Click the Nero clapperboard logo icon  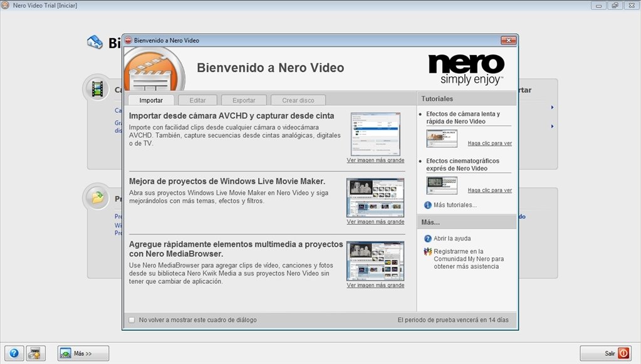154,70
